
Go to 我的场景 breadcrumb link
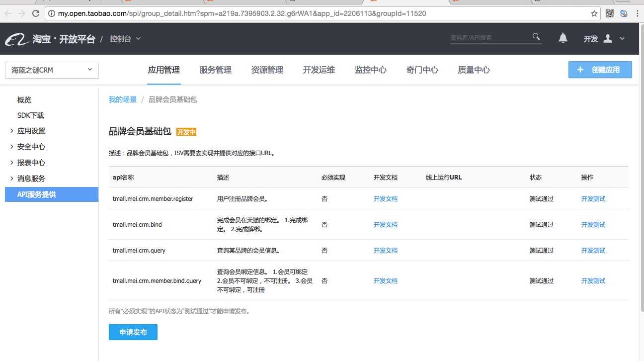pos(123,100)
